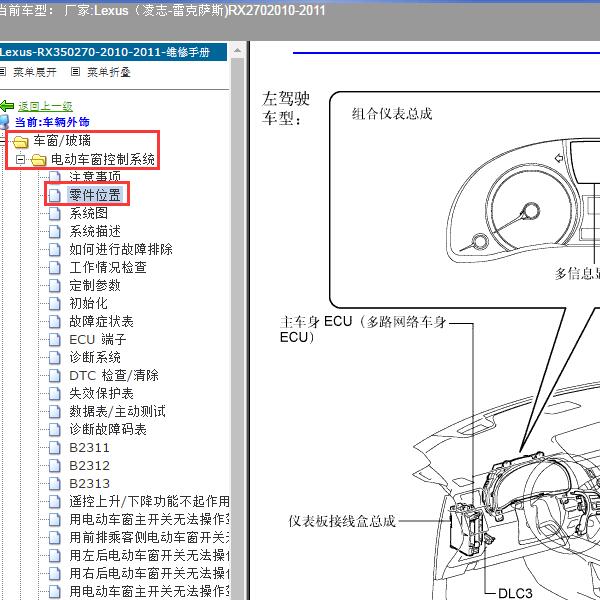Click document icon beside 工作情况检查

pyautogui.click(x=55, y=267)
